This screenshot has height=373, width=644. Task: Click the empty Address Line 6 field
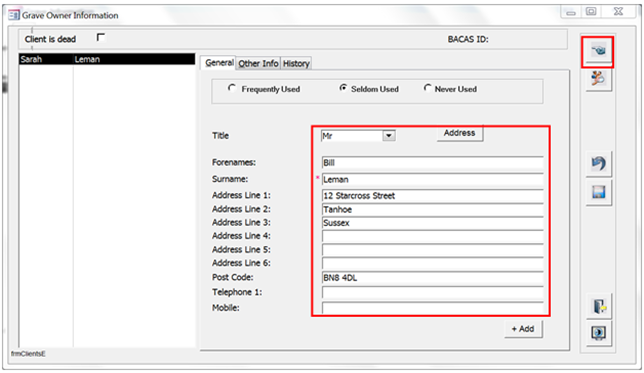[432, 263]
